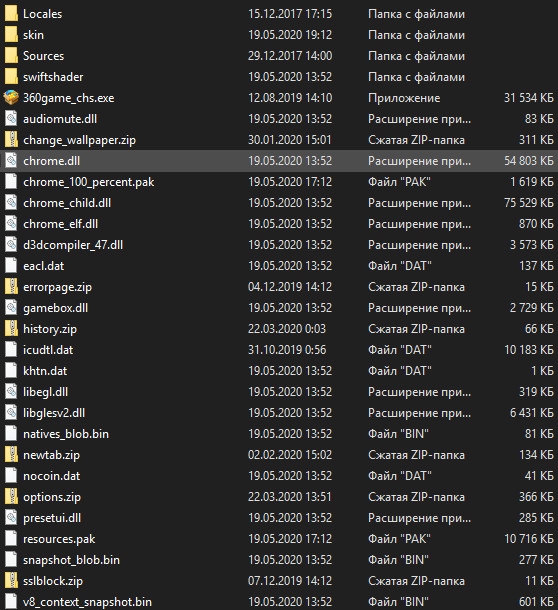Screen dimensions: 558x610
Task: Select the options.zip archive icon
Action: 11,497
